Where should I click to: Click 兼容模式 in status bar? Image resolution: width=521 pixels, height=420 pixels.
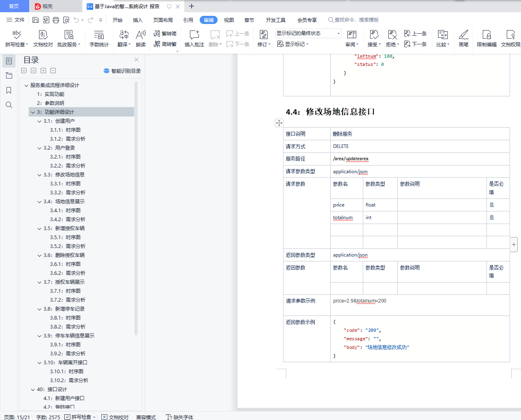tap(146, 417)
